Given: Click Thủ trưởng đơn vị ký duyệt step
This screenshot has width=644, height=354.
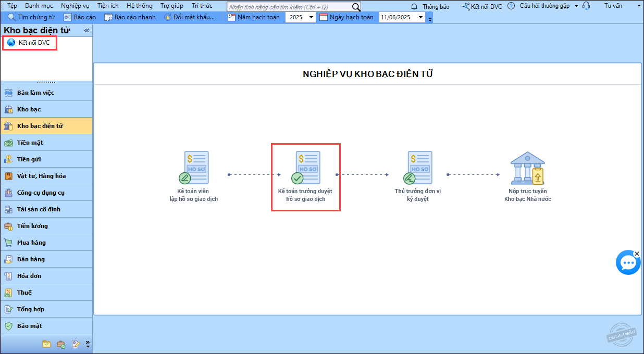Looking at the screenshot, I should 418,176.
